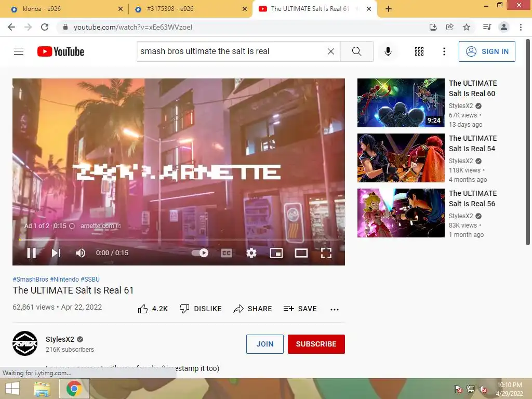Image resolution: width=532 pixels, height=399 pixels.
Task: Open more actions ellipsis below video
Action: [335, 309]
